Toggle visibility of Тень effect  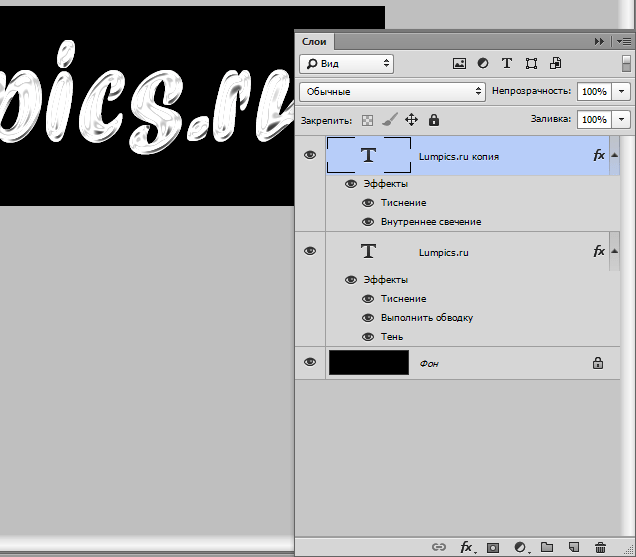click(368, 337)
